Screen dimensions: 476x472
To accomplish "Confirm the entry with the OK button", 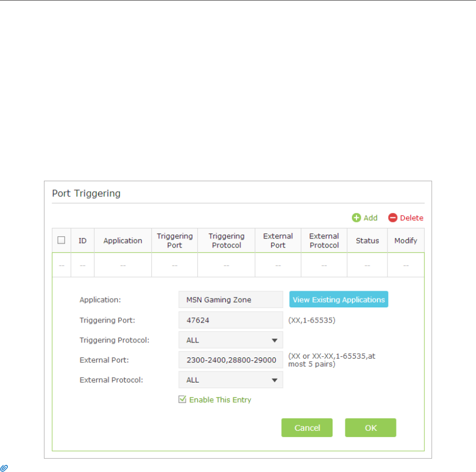I will [371, 428].
